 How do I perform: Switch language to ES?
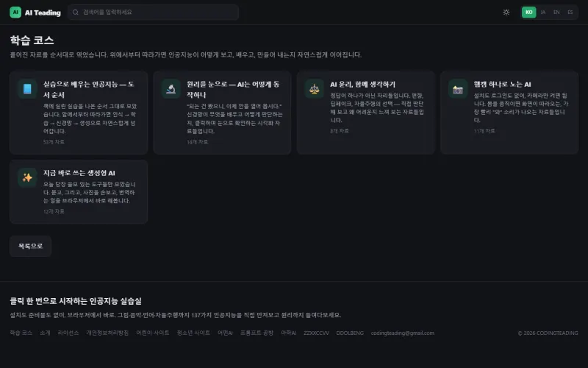point(570,12)
